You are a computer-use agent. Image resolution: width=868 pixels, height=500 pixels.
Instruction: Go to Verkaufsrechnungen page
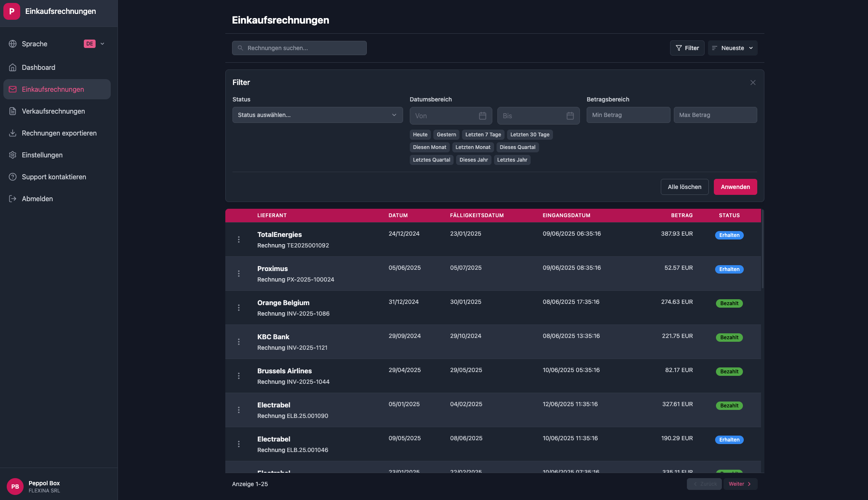[x=57, y=111]
